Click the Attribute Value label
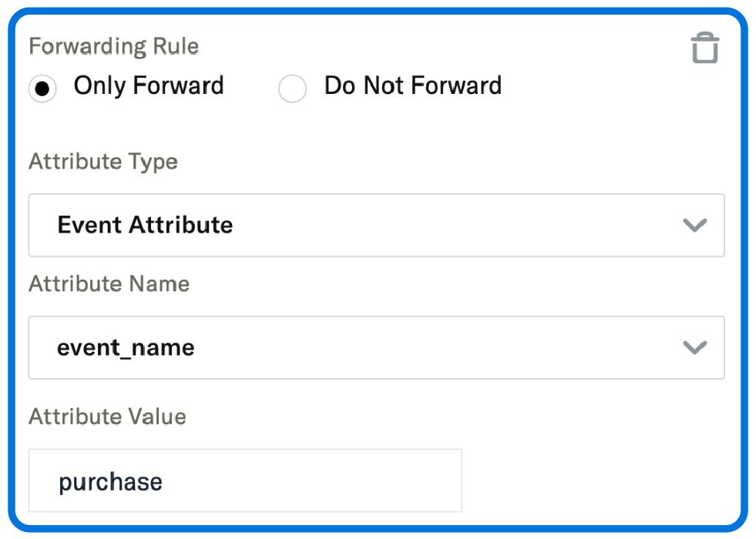 pyautogui.click(x=107, y=417)
